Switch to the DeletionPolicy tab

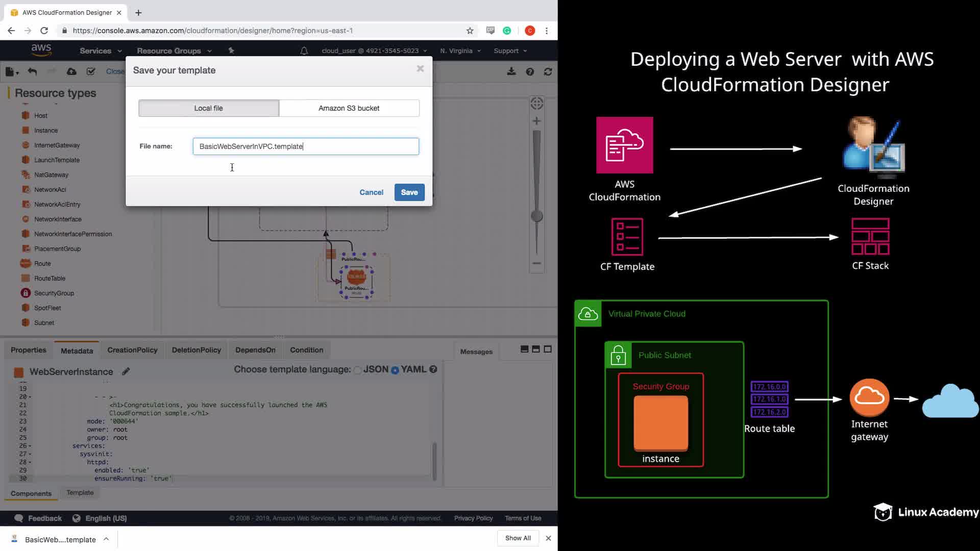tap(196, 350)
